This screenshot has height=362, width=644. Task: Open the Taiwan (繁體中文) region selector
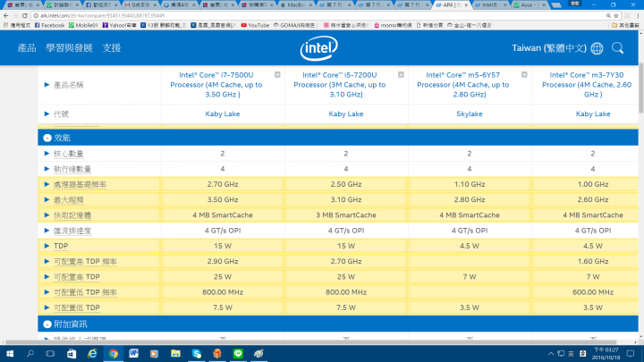548,48
